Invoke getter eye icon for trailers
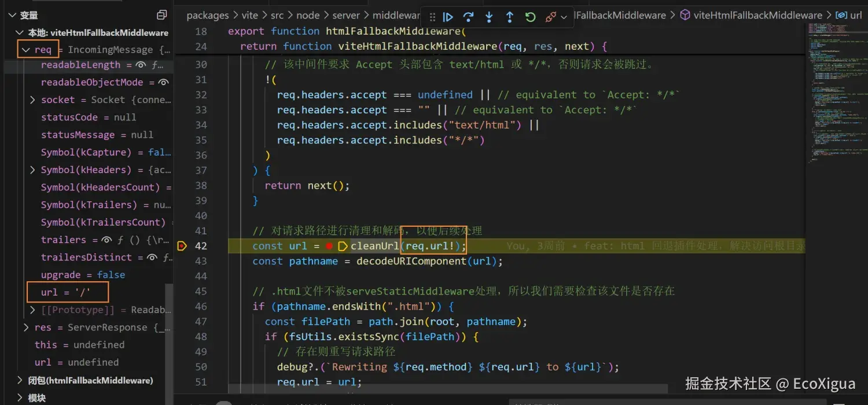868x405 pixels. 106,240
